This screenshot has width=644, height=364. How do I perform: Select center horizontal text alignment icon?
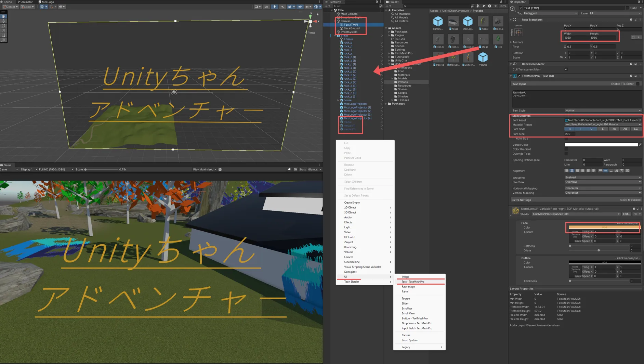(572, 171)
